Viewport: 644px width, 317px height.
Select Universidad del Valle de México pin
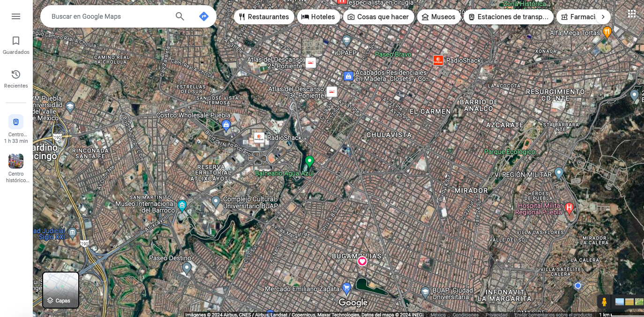click(70, 107)
